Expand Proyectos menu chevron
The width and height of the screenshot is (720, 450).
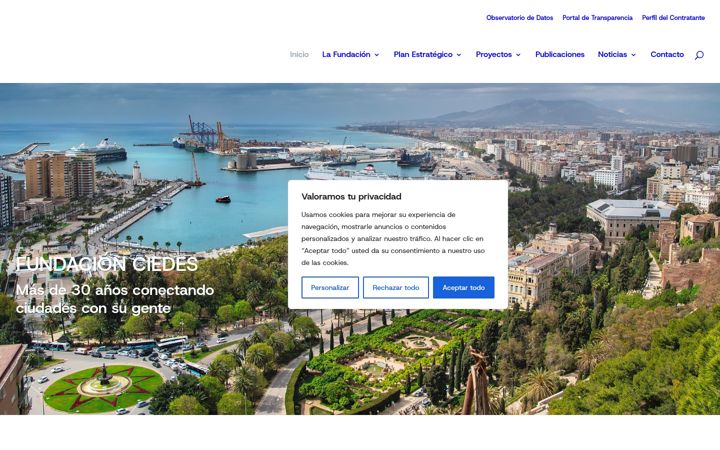click(518, 55)
